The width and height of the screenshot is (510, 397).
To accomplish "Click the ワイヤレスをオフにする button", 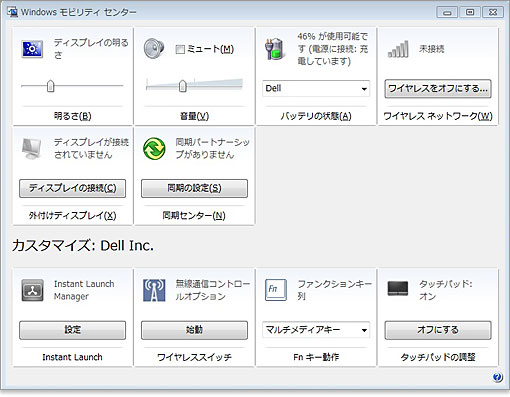I will coord(438,89).
